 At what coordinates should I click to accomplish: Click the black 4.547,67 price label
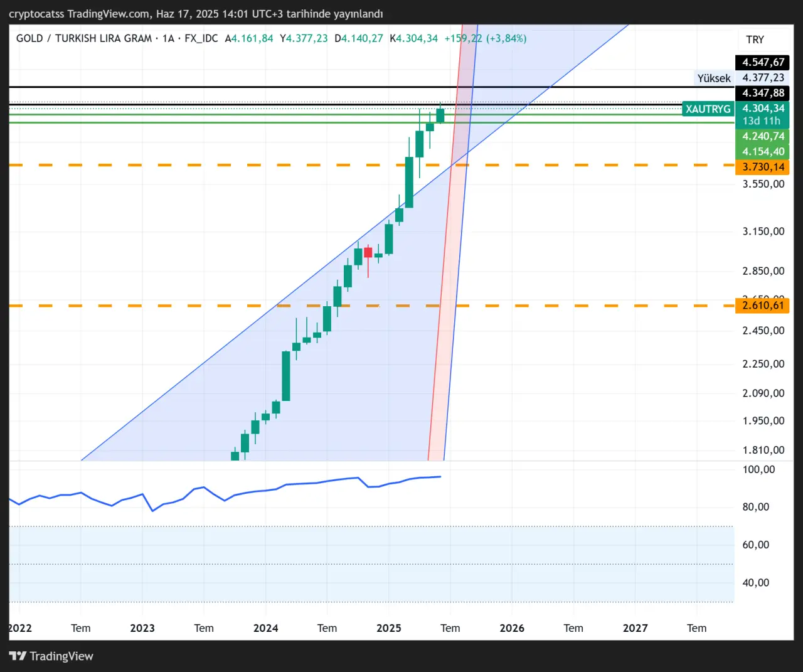tap(763, 62)
